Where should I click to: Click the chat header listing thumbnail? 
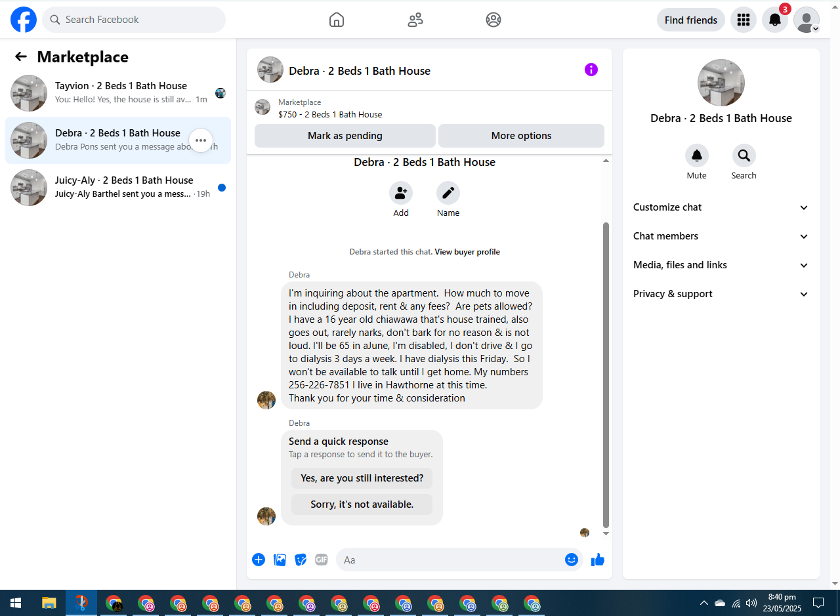[x=270, y=70]
